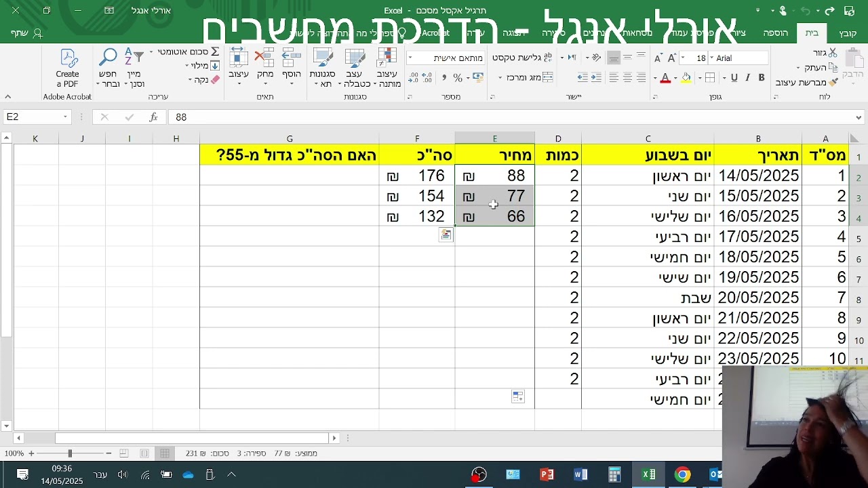Open Format as Table (עצב כטבלה)
868x488 pixels.
pos(355,68)
